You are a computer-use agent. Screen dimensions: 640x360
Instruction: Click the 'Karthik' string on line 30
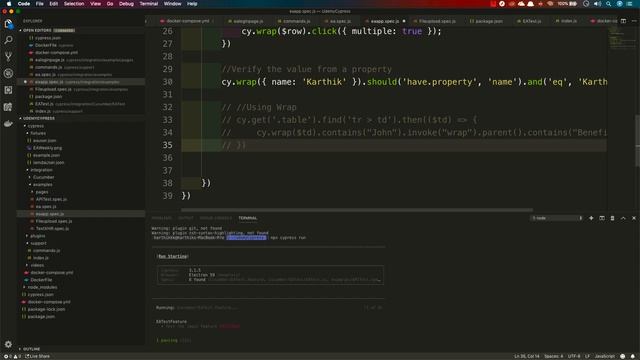(324, 82)
